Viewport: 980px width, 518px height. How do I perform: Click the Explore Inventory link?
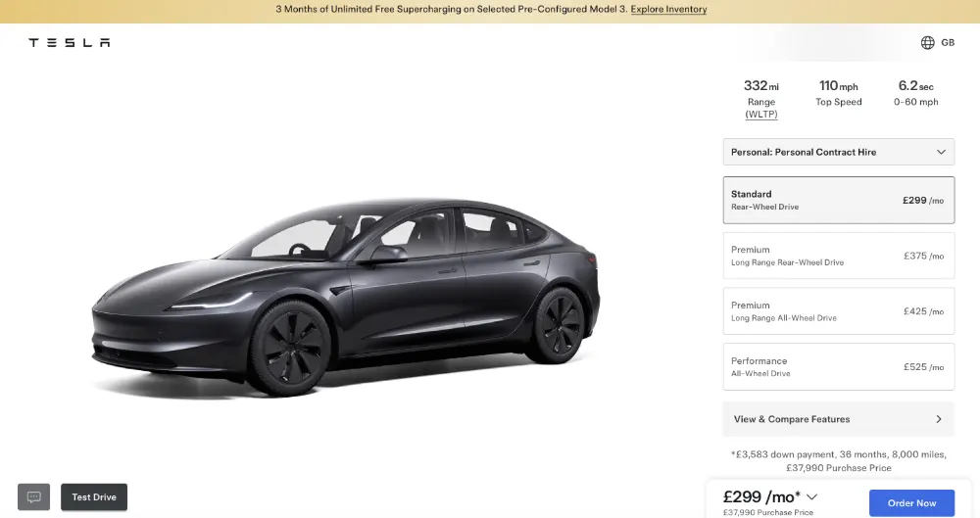(668, 10)
